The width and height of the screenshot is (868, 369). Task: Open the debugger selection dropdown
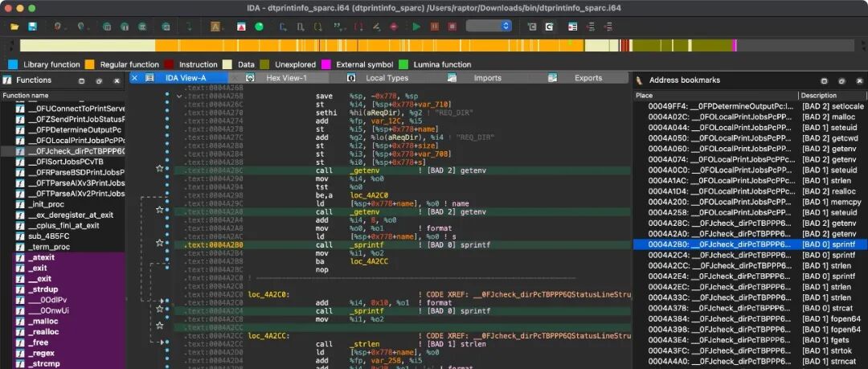tap(489, 26)
